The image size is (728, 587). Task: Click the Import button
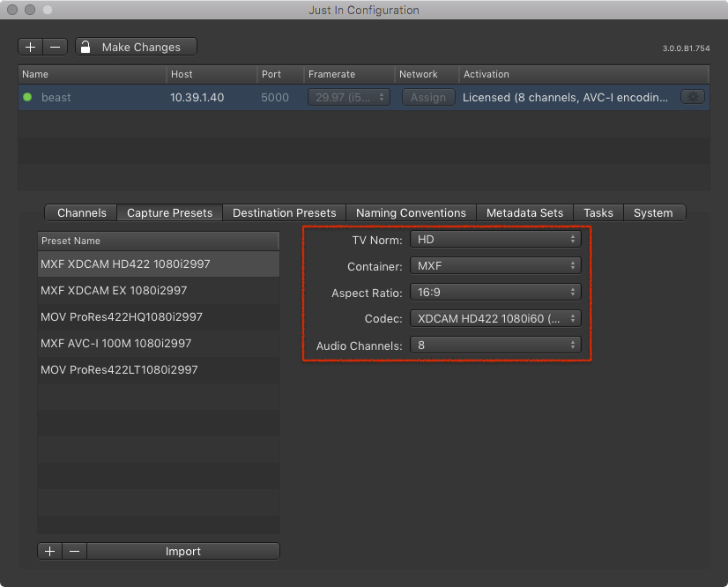[183, 551]
